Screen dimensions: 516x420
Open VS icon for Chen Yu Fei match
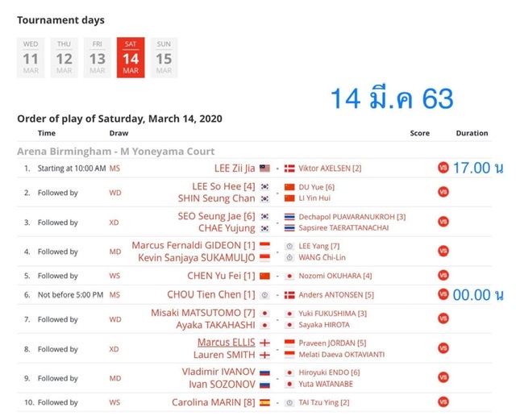pyautogui.click(x=443, y=275)
